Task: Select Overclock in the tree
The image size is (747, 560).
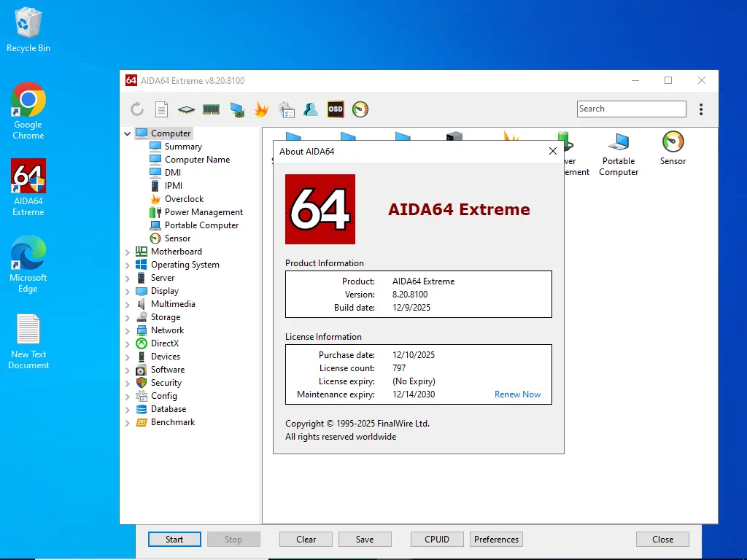Action: pyautogui.click(x=184, y=198)
